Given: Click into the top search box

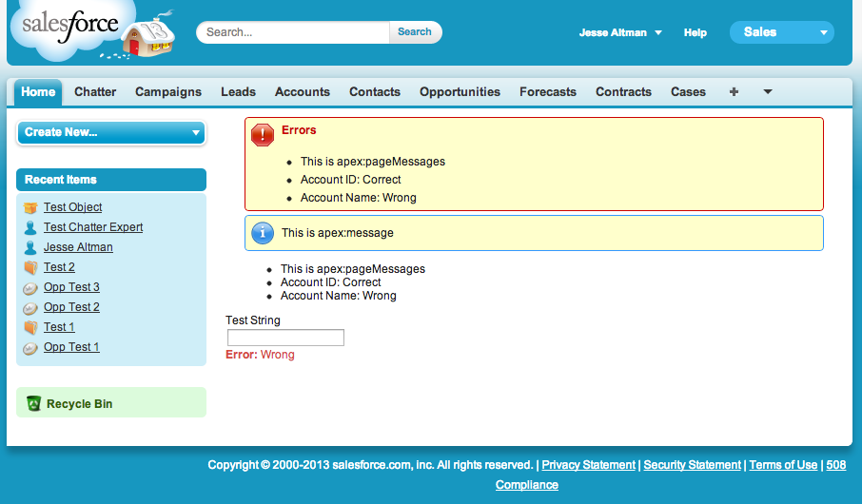Looking at the screenshot, I should tap(293, 32).
